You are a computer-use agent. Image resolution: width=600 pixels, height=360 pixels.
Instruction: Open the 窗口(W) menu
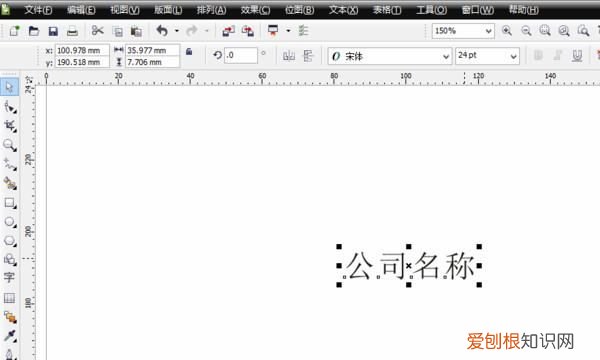pyautogui.click(x=478, y=10)
